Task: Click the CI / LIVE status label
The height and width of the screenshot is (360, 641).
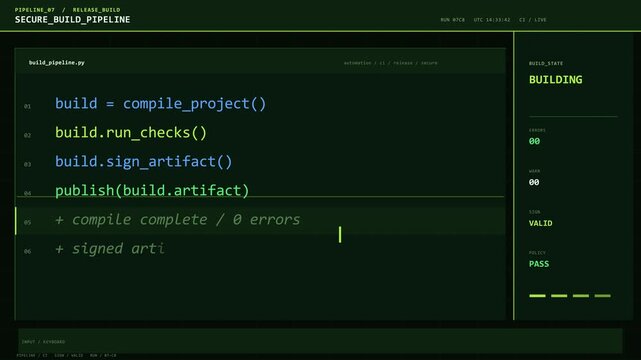Action: (533, 20)
